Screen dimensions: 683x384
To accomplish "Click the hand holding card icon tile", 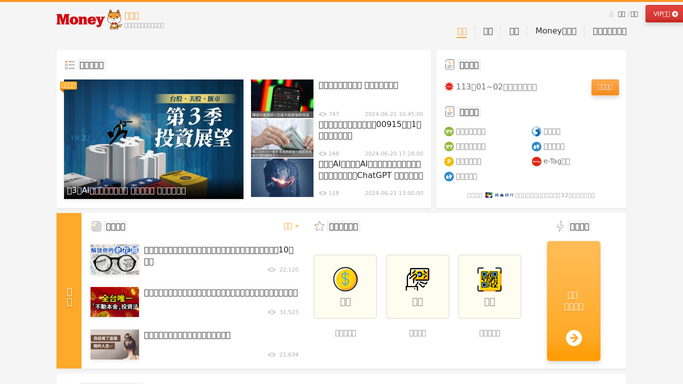I will click(x=417, y=286).
